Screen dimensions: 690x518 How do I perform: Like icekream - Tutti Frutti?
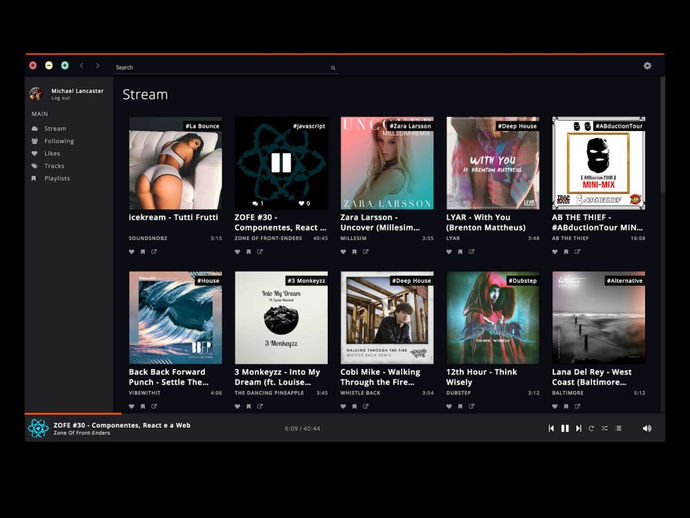coord(132,252)
